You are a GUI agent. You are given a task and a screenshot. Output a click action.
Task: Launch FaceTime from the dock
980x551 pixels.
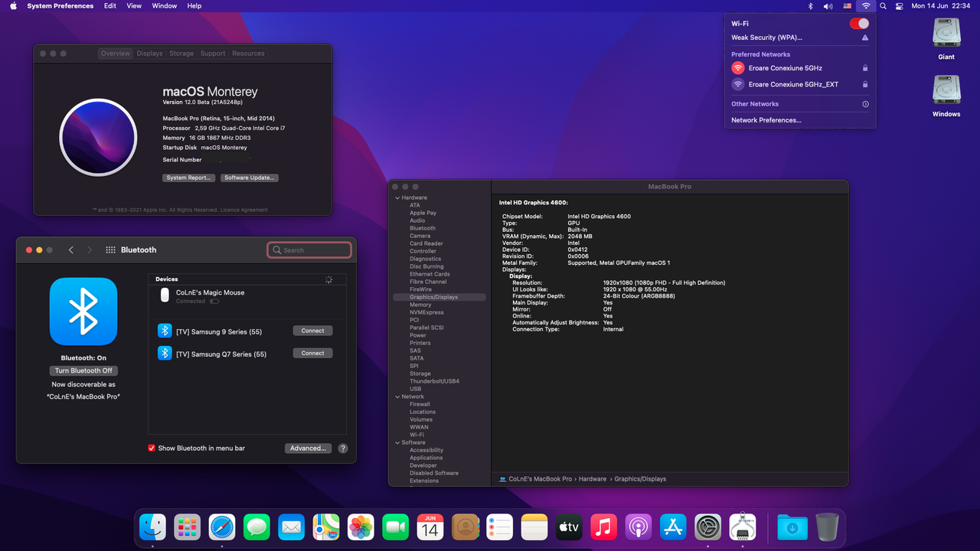(x=396, y=527)
